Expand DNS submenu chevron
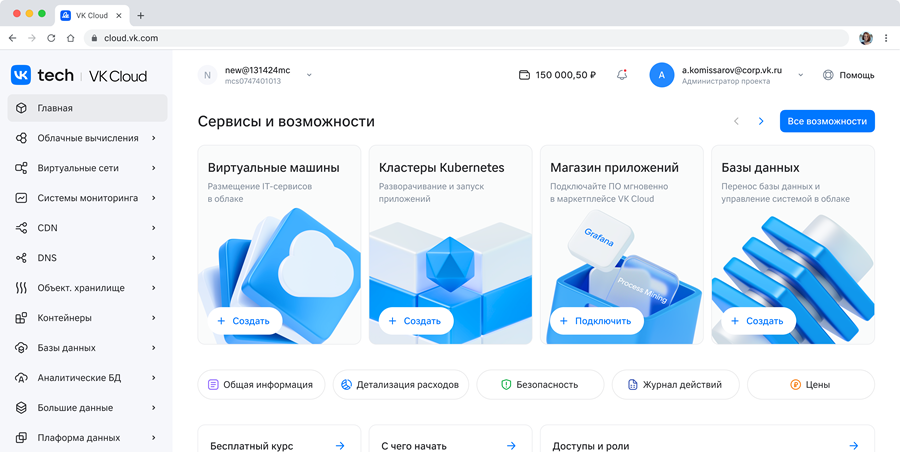This screenshot has height=452, width=900. tap(154, 258)
